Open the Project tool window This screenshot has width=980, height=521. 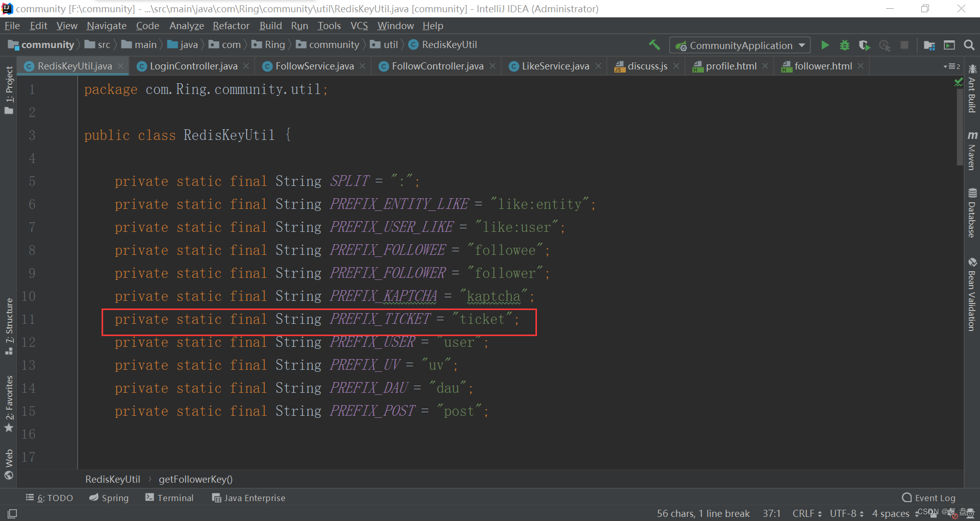click(x=9, y=90)
